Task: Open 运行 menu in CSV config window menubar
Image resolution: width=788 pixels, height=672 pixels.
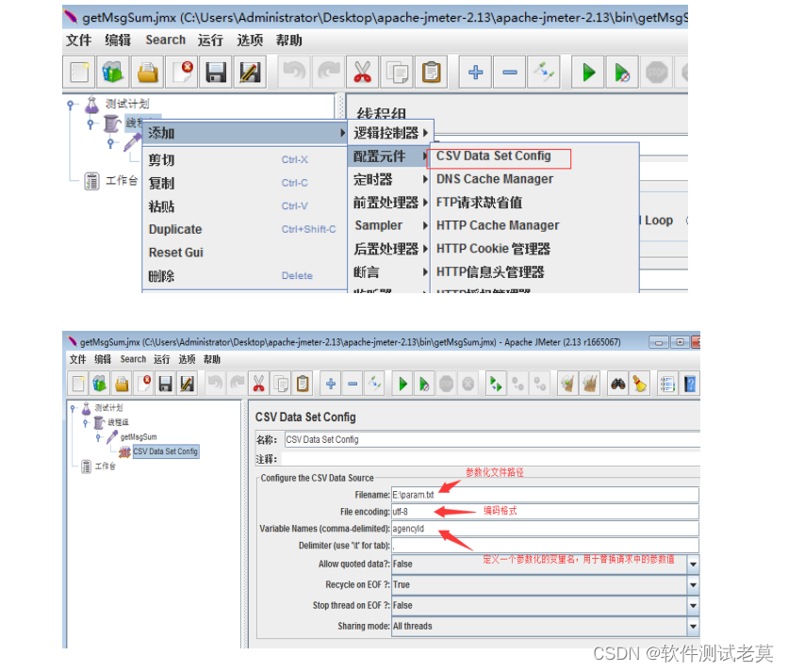Action: [162, 359]
